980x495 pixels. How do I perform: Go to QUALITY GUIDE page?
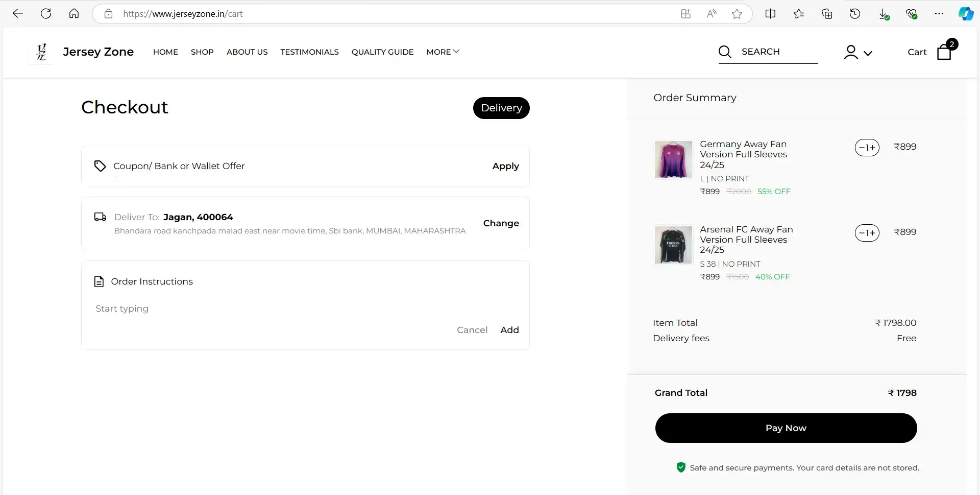point(382,52)
